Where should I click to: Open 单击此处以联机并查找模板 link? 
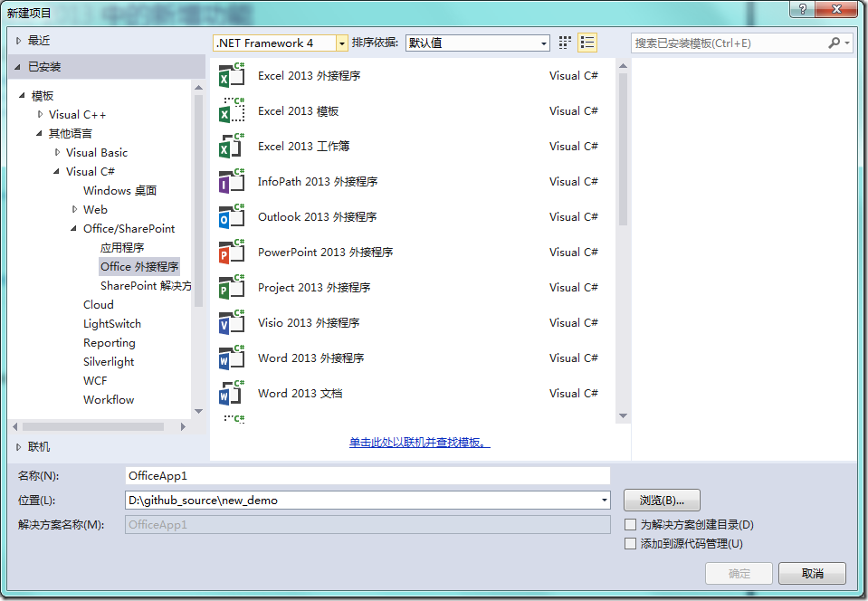coord(420,443)
